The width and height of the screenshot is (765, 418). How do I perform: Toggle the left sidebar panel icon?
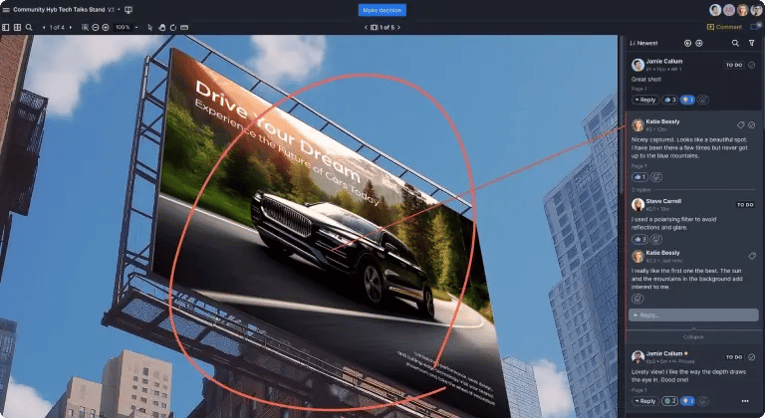(x=6, y=27)
